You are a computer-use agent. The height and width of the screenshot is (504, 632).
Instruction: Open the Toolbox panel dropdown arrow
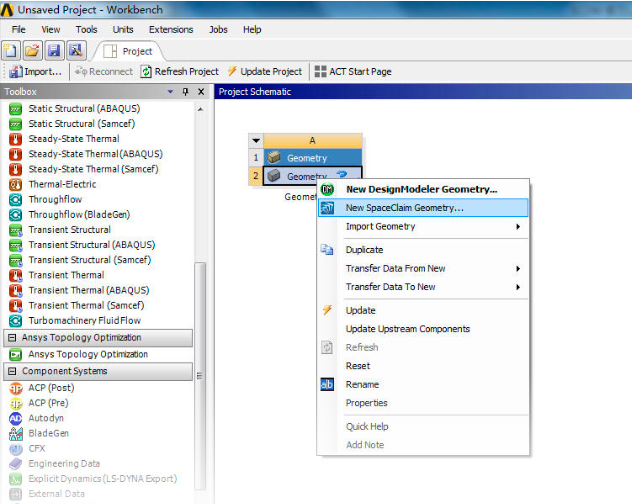[x=170, y=92]
